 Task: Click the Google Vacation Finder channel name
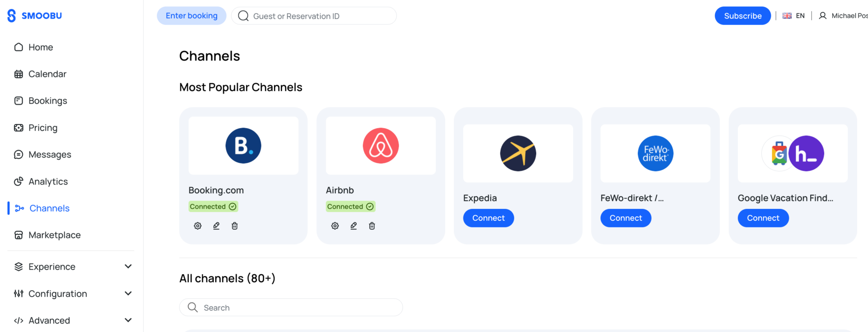coord(785,198)
